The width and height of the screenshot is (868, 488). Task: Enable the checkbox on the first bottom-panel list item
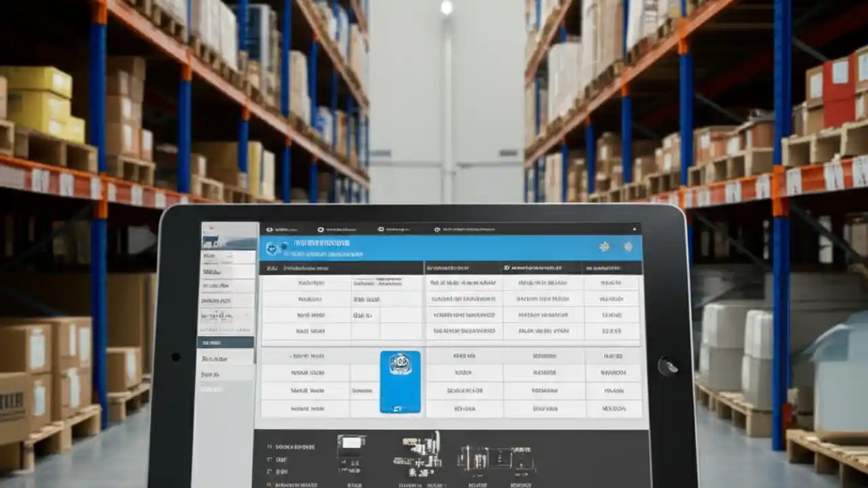[269, 446]
